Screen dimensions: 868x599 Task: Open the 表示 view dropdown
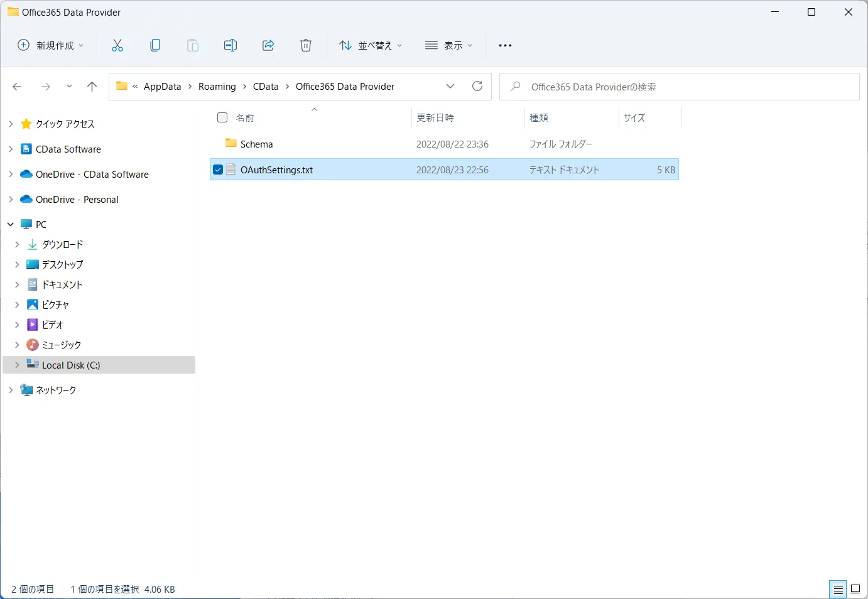(448, 45)
